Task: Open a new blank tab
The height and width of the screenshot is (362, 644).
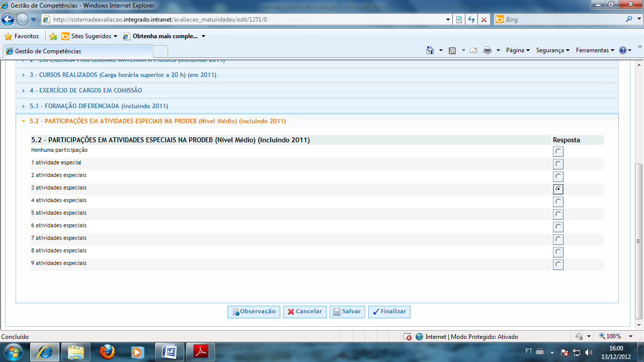Action: (160, 51)
